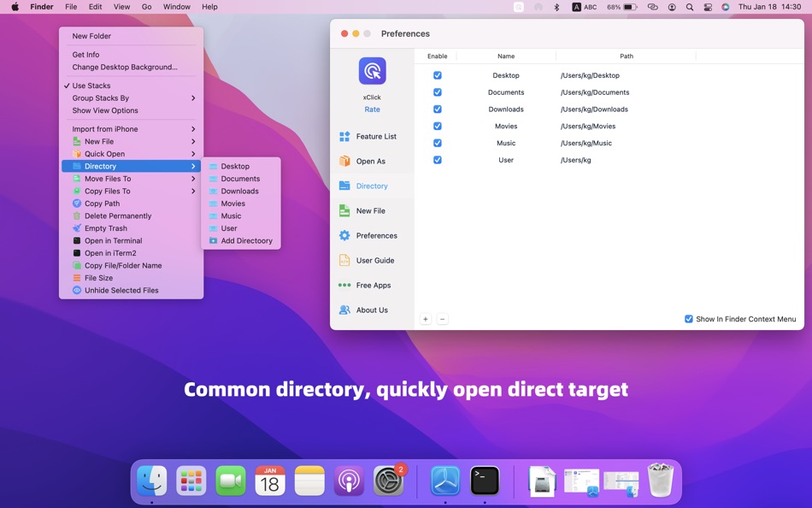Disable the Documents directory checkbox
The height and width of the screenshot is (508, 812).
tap(438, 92)
